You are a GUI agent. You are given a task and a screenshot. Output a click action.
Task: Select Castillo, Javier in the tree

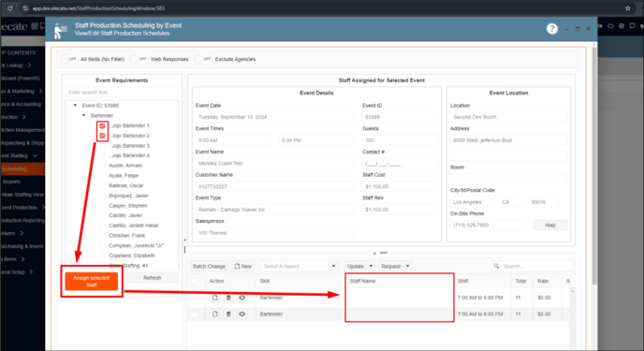[x=125, y=215]
